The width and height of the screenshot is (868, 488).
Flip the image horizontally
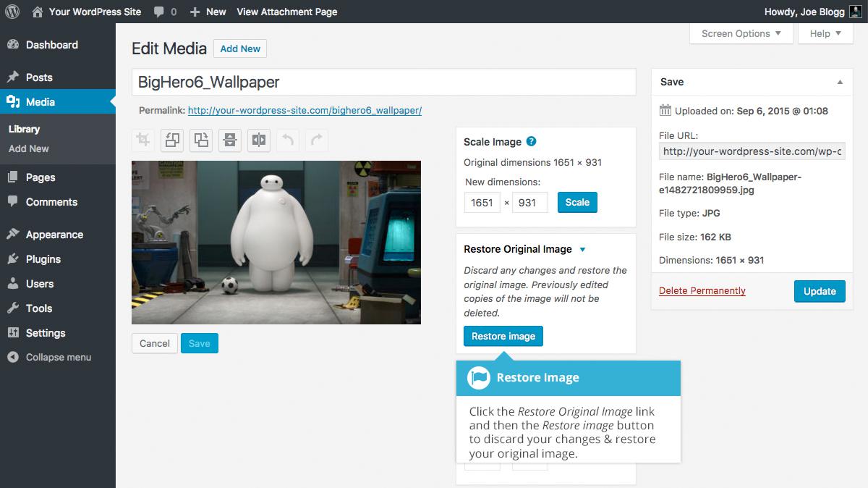click(x=259, y=140)
